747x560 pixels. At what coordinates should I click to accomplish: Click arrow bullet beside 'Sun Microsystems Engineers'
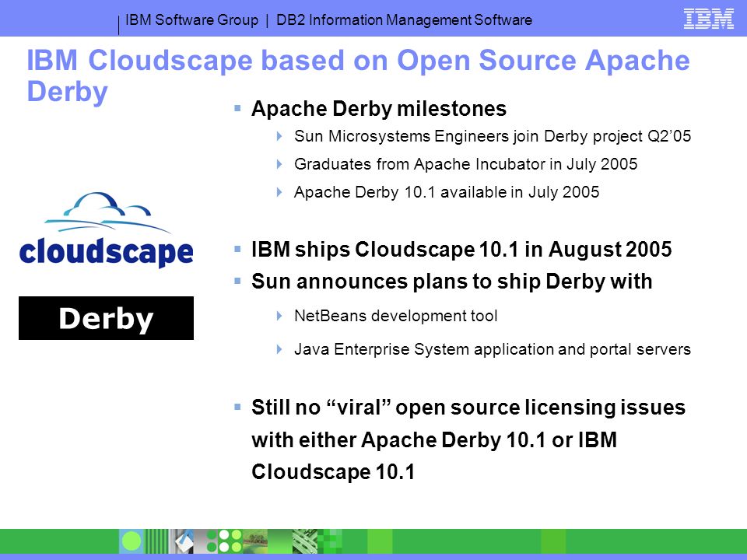point(279,136)
